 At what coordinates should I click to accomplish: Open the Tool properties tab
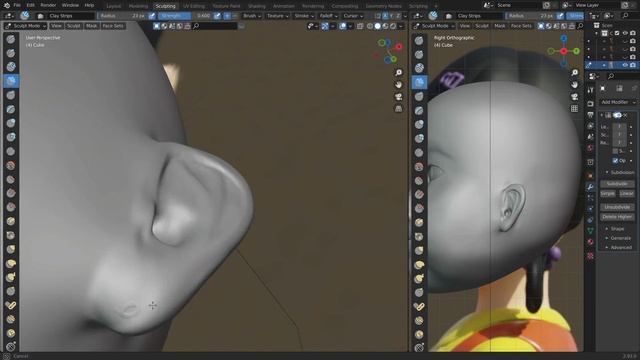[x=590, y=90]
